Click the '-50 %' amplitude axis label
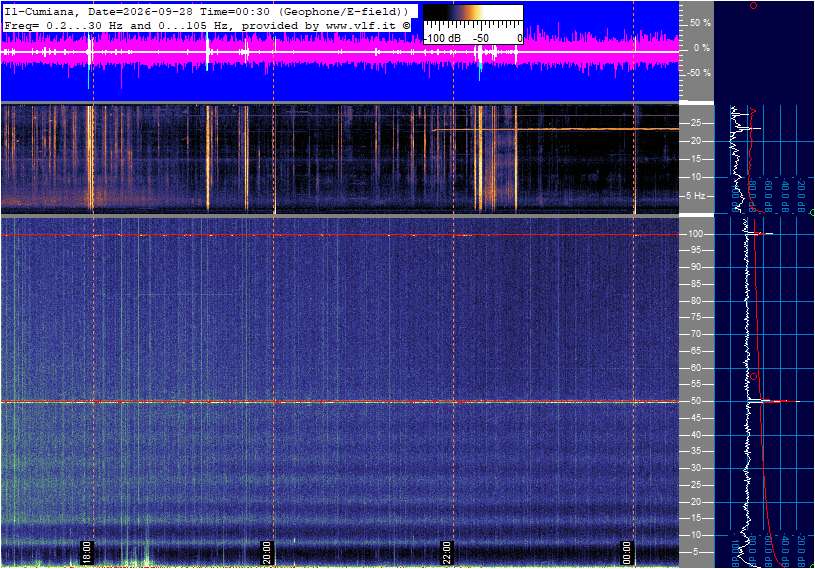This screenshot has height=569, width=815. click(699, 73)
